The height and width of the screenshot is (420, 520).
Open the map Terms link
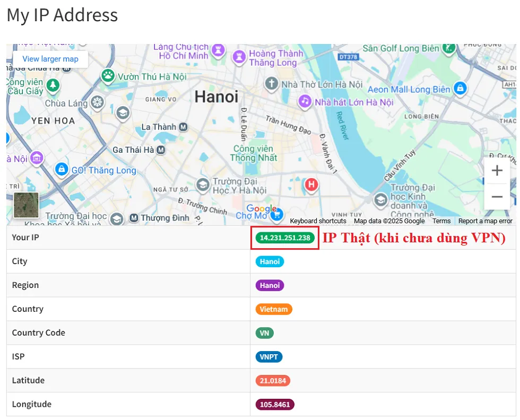point(441,221)
